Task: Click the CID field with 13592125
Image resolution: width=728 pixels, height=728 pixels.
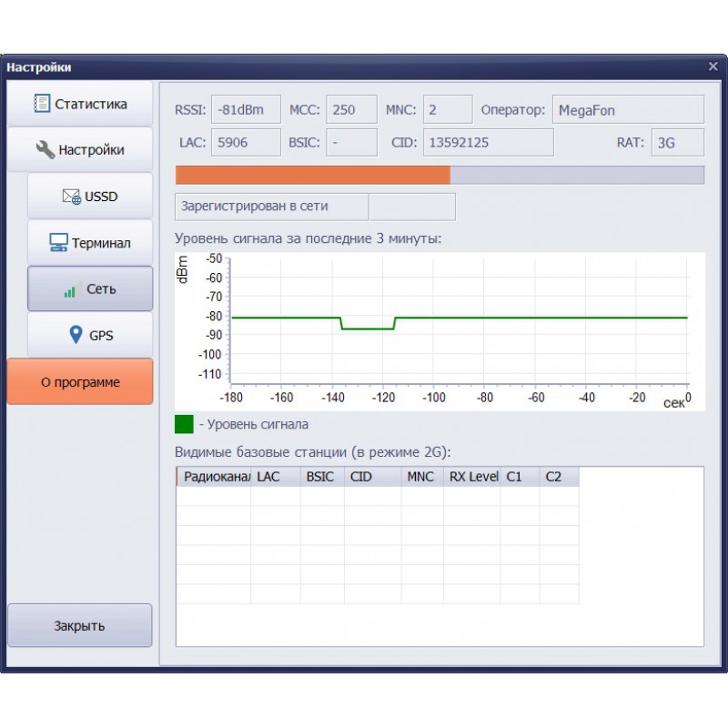Action: pos(488,143)
